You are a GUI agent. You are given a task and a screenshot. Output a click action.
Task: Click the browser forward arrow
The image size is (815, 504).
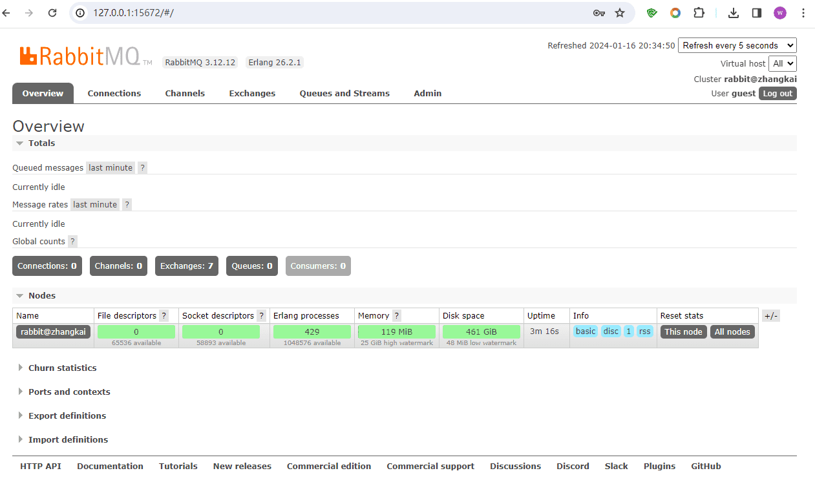[x=28, y=13]
